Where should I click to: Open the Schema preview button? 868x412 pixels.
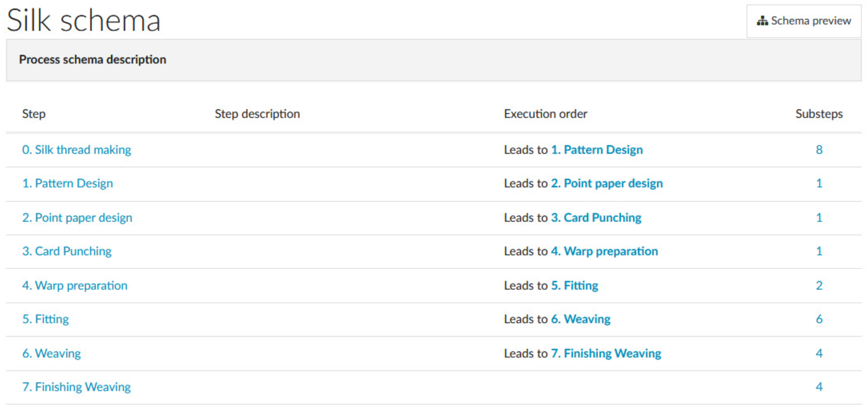(804, 21)
